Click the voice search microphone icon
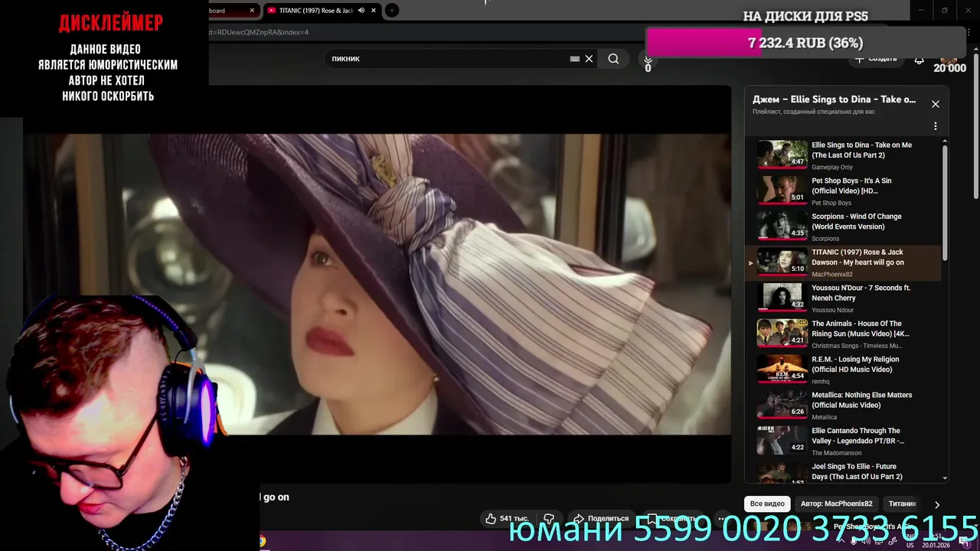Image resolution: width=980 pixels, height=551 pixels. point(648,60)
